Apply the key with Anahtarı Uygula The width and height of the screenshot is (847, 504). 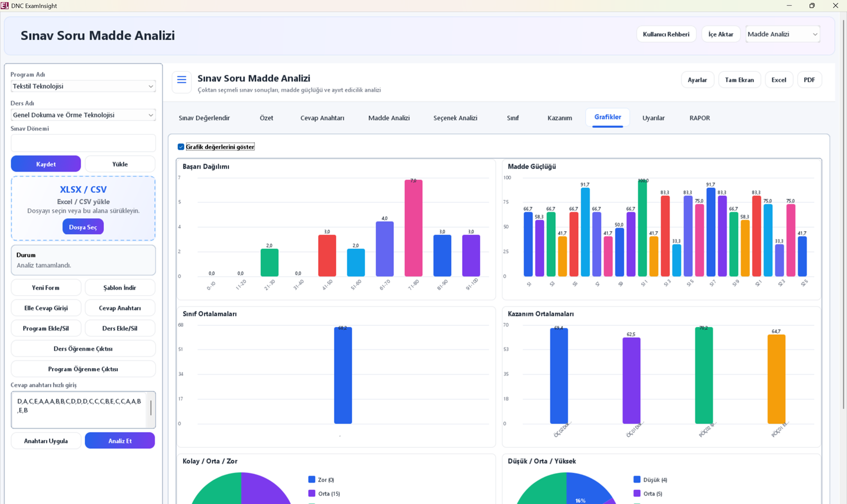click(46, 441)
